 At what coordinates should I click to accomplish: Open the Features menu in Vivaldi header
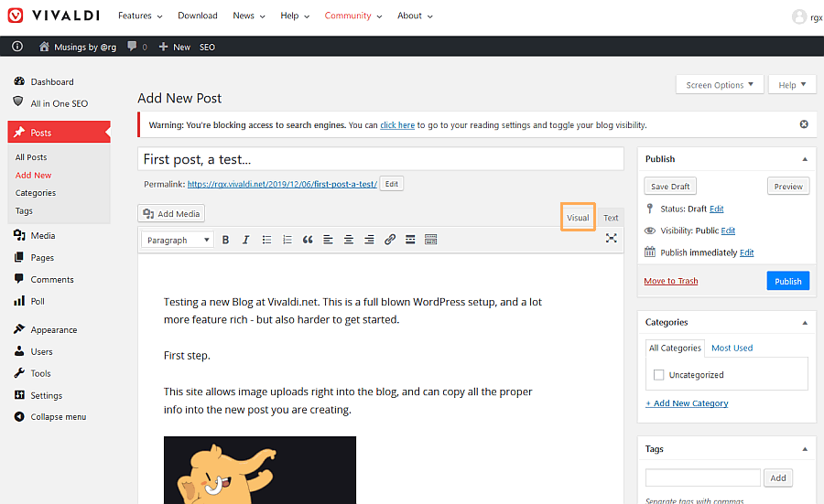140,16
